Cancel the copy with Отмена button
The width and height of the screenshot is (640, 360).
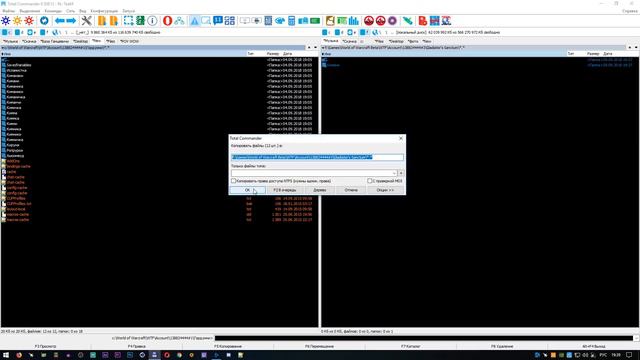tap(351, 190)
